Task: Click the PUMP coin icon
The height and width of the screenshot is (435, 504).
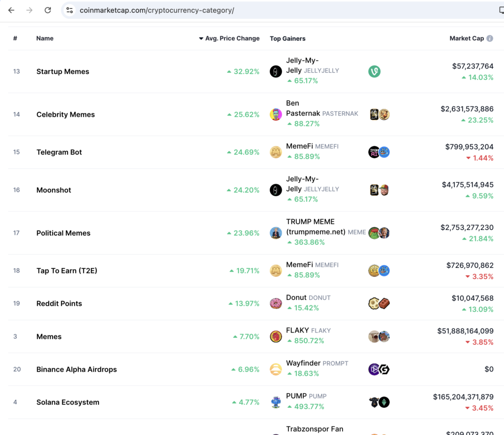Action: coord(276,402)
